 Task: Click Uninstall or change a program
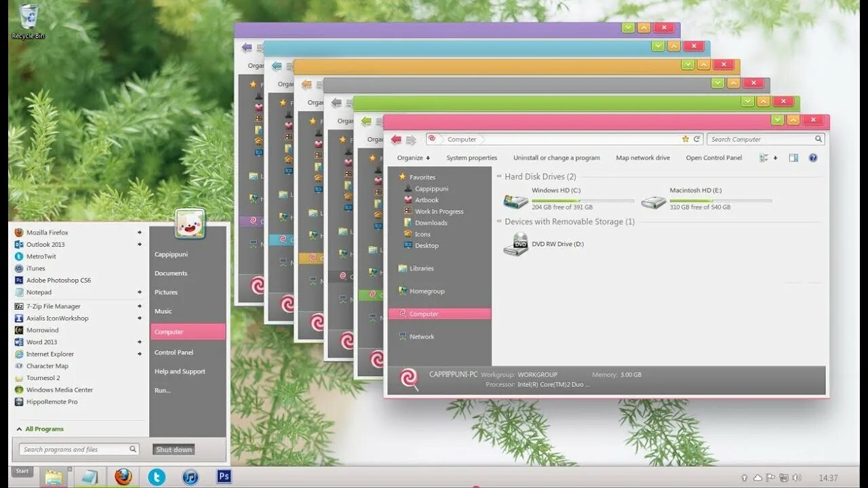pyautogui.click(x=557, y=158)
